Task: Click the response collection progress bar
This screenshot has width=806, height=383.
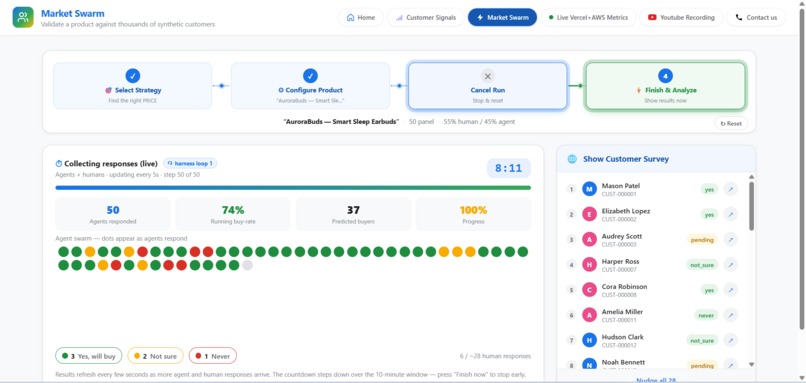Action: click(293, 188)
